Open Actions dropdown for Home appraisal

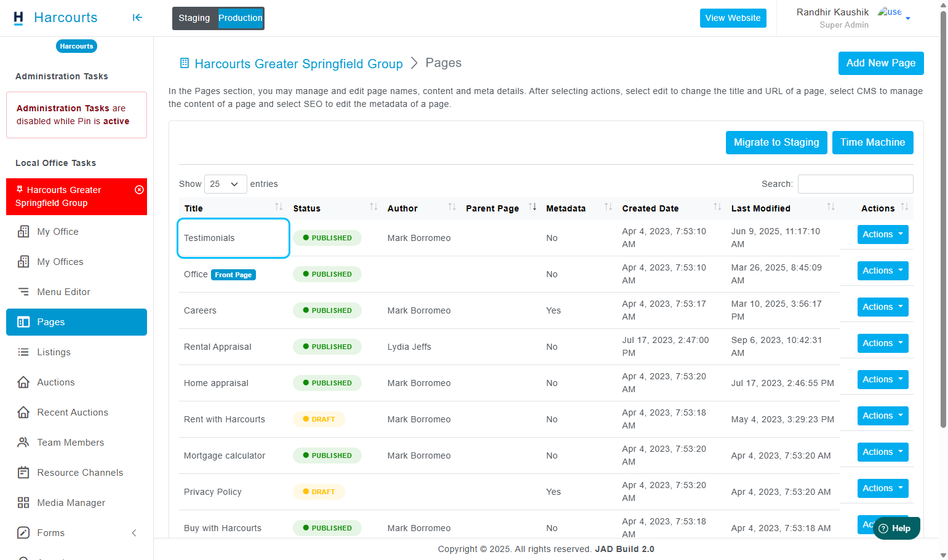tap(883, 379)
